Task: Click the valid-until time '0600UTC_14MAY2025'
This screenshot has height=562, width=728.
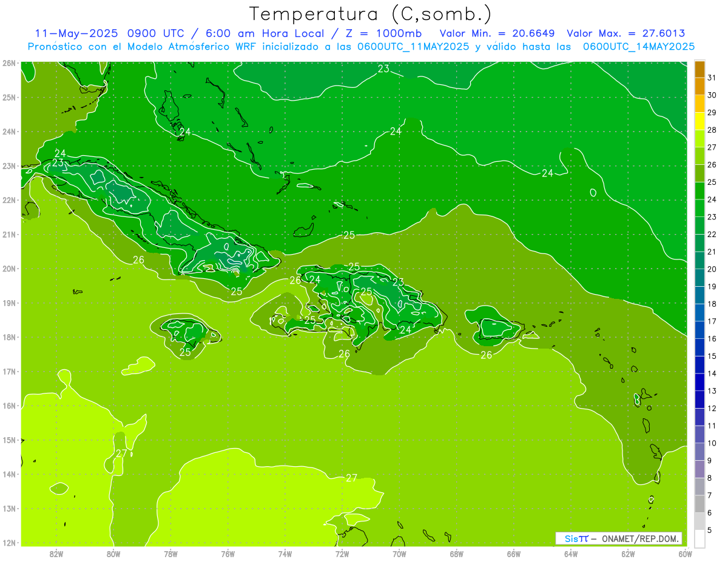Action: tap(638, 46)
